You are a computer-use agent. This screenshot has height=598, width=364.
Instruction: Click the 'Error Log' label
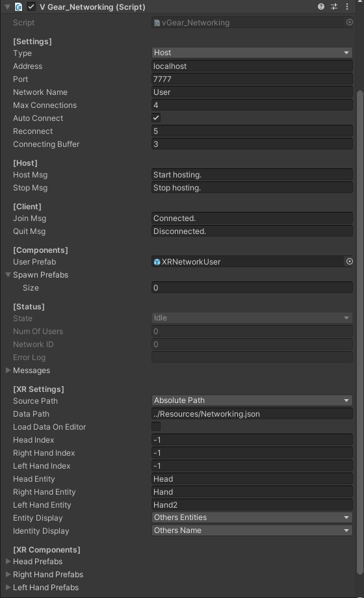29,357
